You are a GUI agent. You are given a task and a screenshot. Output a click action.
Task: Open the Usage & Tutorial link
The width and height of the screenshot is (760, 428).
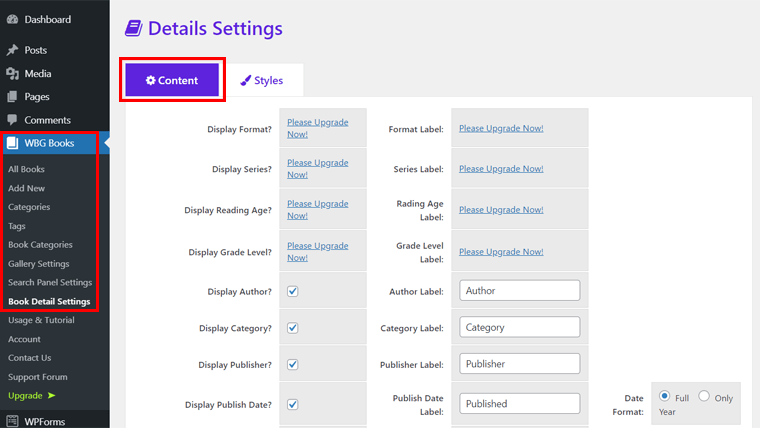point(41,320)
